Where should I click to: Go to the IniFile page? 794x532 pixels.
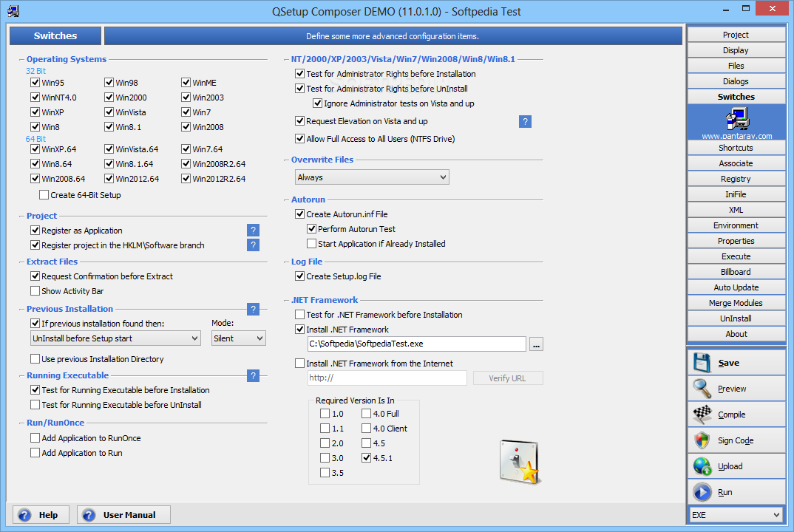pyautogui.click(x=736, y=194)
